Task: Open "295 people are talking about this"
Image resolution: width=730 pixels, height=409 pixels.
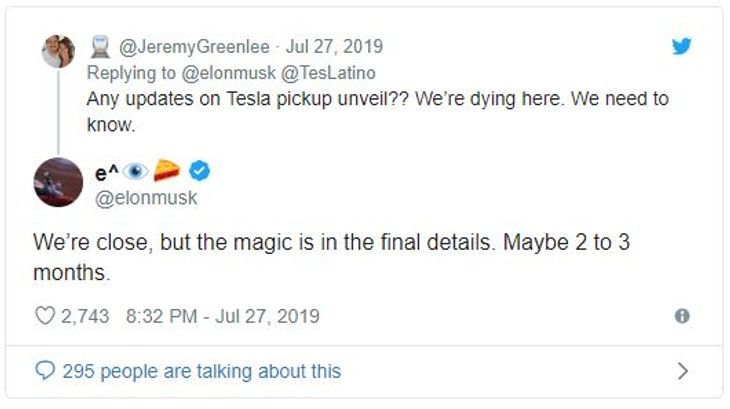Action: pos(201,371)
